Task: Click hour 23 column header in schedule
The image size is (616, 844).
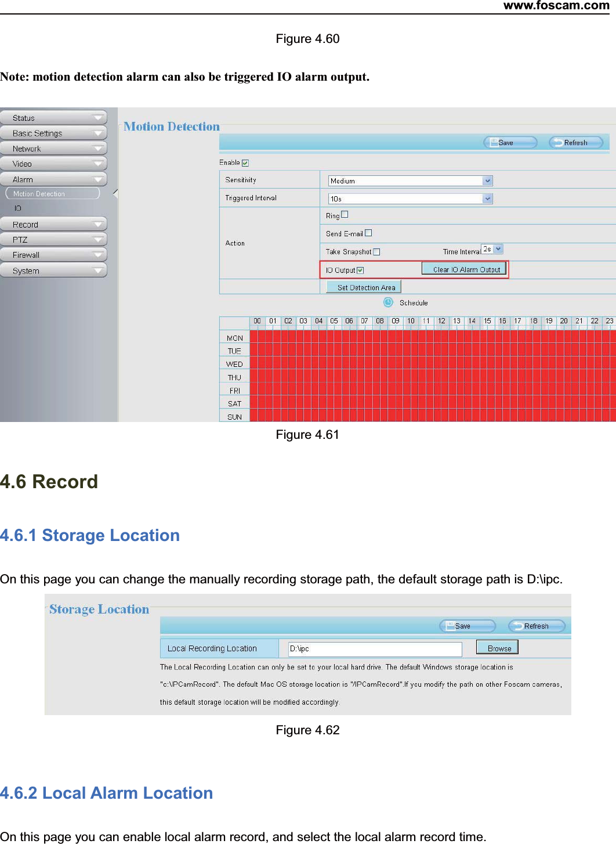Action: pyautogui.click(x=610, y=321)
